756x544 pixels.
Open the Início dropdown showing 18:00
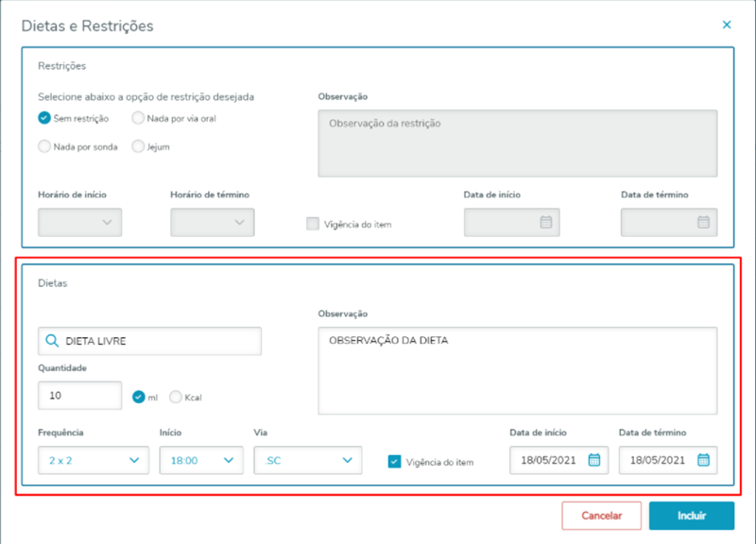pos(201,460)
